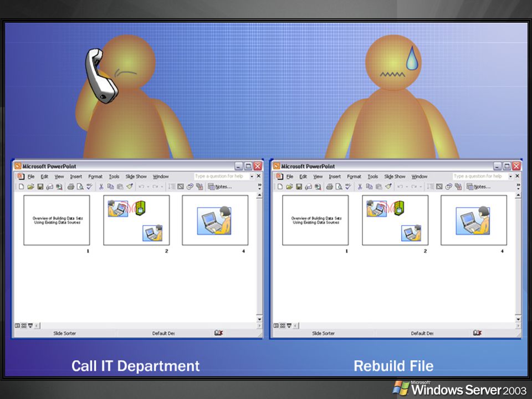The width and height of the screenshot is (532, 399).
Task: Select Slide Sorter view button in right window
Action: click(283, 326)
